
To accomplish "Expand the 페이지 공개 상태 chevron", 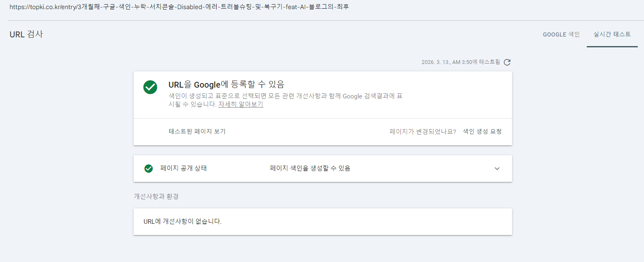I will click(x=497, y=169).
